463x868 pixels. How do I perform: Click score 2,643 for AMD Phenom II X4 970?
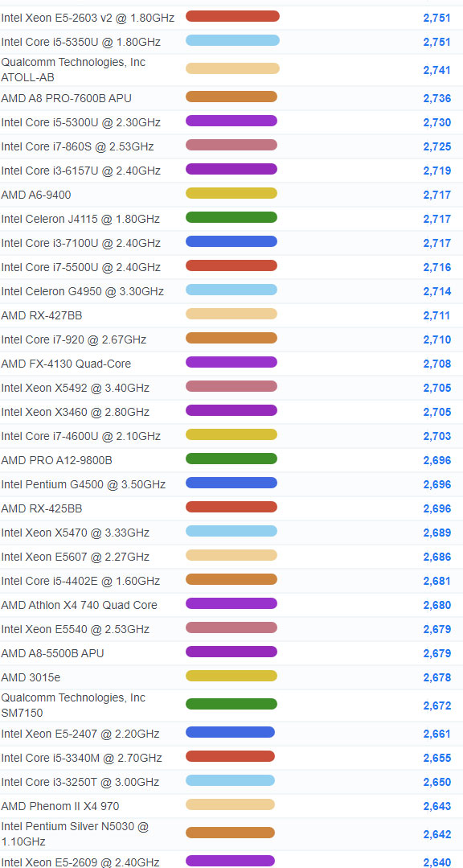click(x=437, y=806)
